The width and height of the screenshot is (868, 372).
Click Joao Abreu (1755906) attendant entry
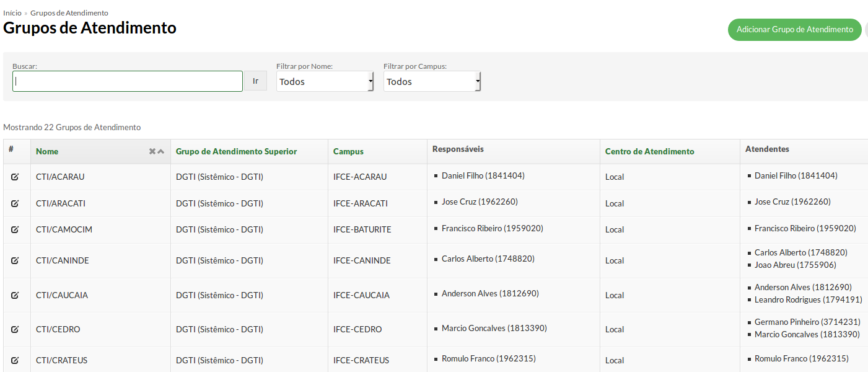(x=796, y=265)
